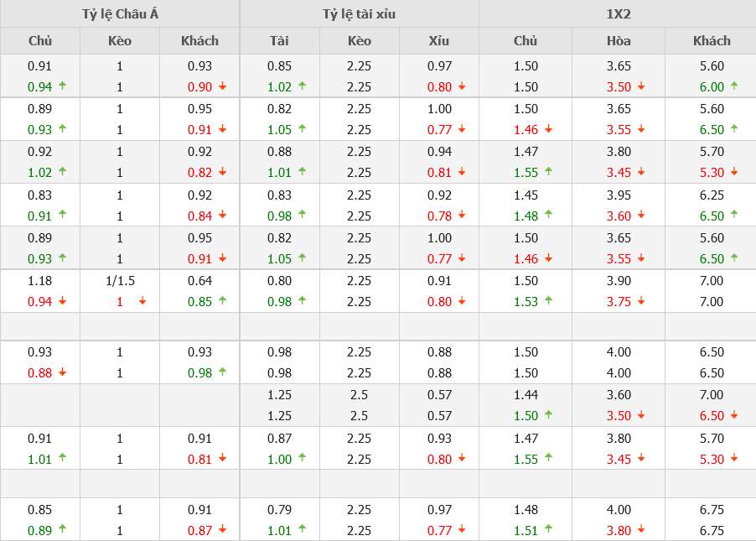Select the Tỷ lệ tài xỉu header
This screenshot has width=756, height=541.
[359, 14]
